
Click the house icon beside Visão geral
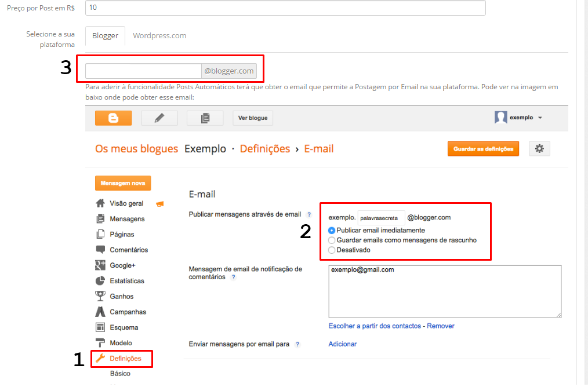100,203
